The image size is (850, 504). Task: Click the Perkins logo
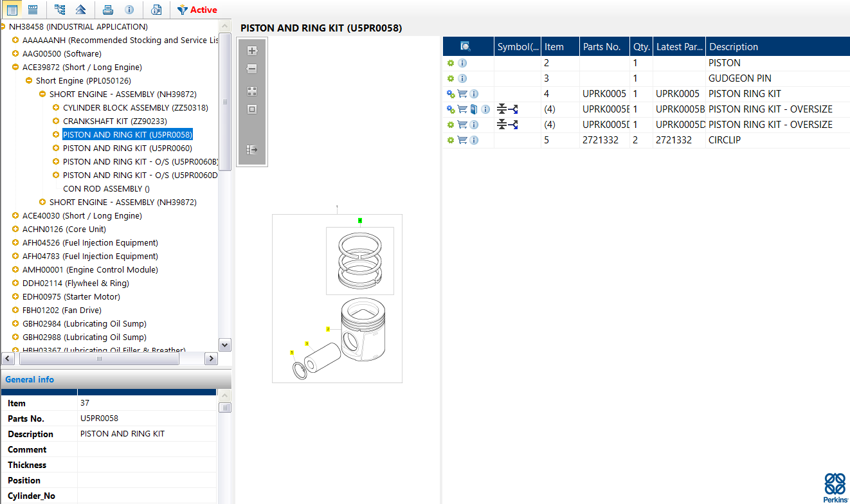coord(835,488)
